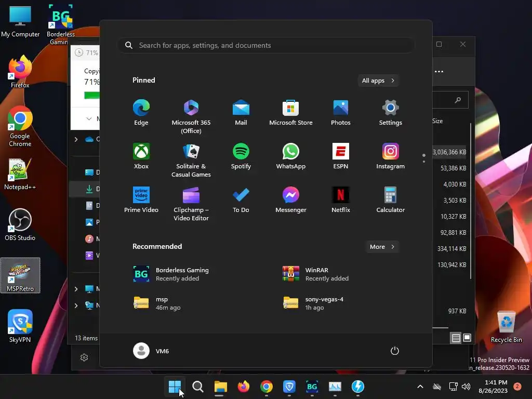Select MSPRetro desktop shortcut
Image resolution: width=532 pixels, height=399 pixels.
pyautogui.click(x=20, y=275)
